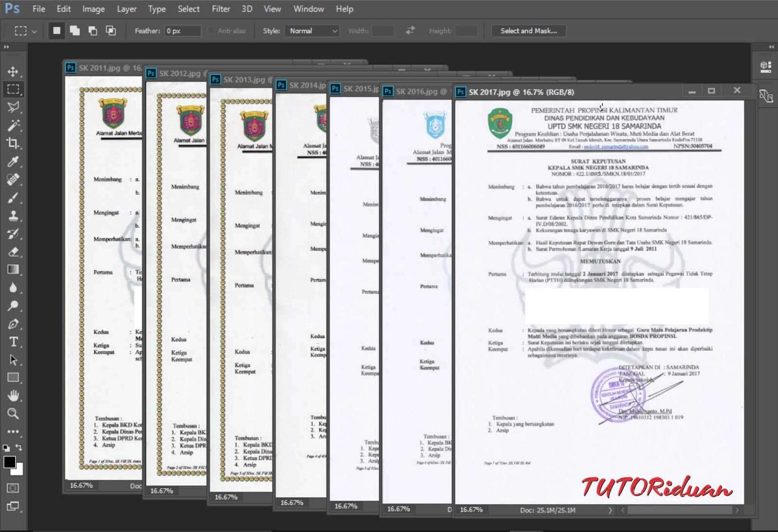
Task: Choose Add to selection mode
Action: [x=75, y=31]
